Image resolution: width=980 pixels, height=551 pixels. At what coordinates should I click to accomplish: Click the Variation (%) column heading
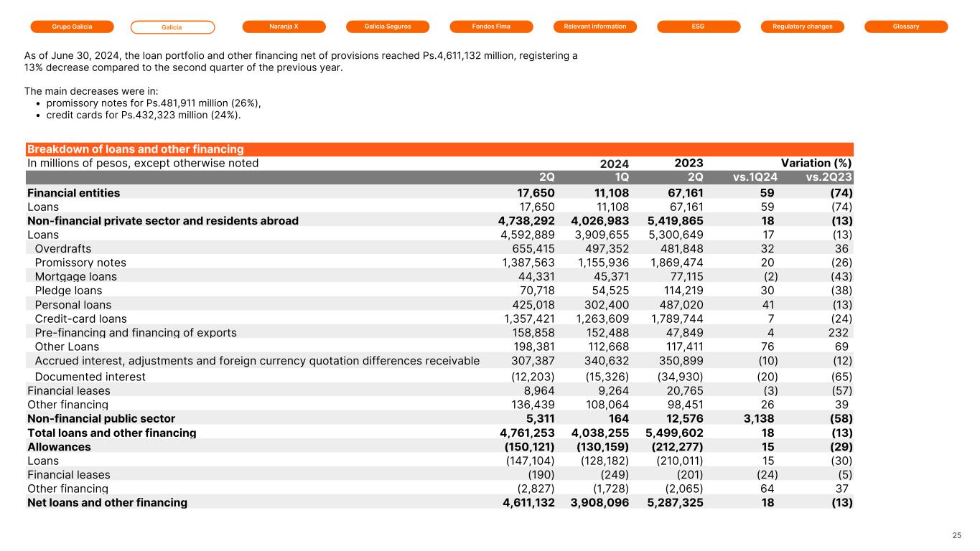coord(816,163)
